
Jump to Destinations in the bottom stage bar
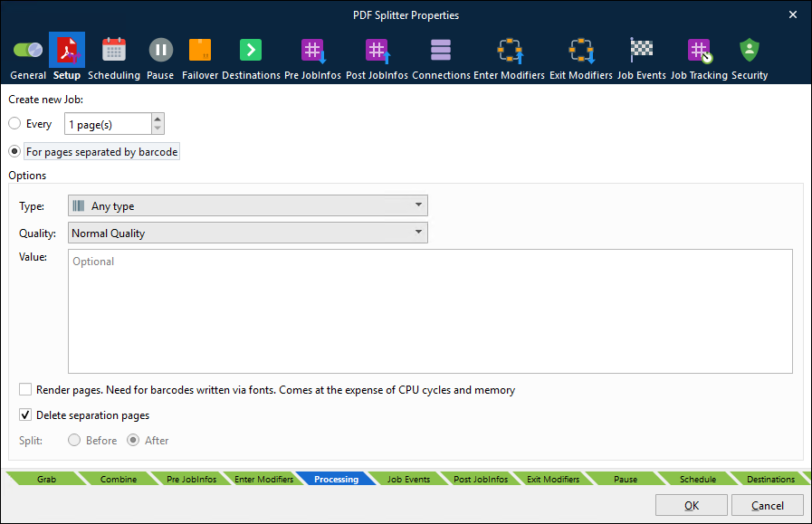[770, 479]
